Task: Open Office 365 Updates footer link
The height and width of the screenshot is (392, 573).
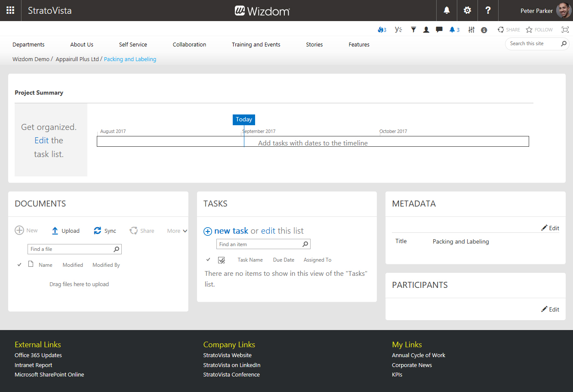Action: pyautogui.click(x=38, y=355)
